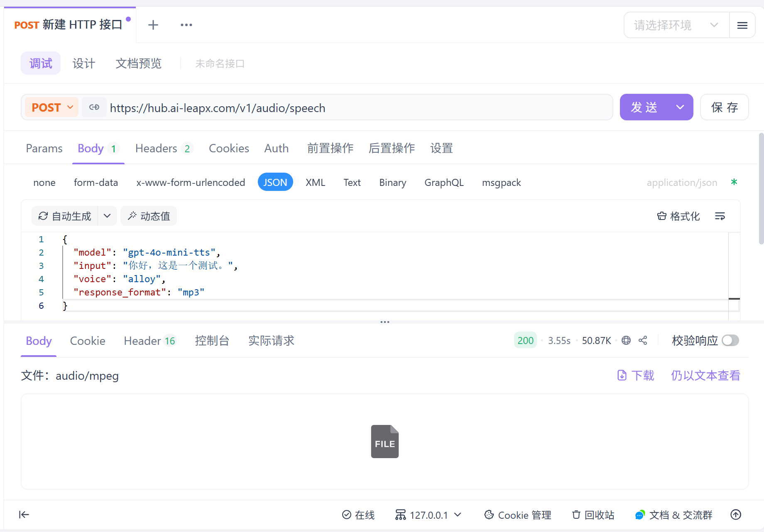Select the GraphQL body type
The width and height of the screenshot is (764, 532).
tap(444, 183)
